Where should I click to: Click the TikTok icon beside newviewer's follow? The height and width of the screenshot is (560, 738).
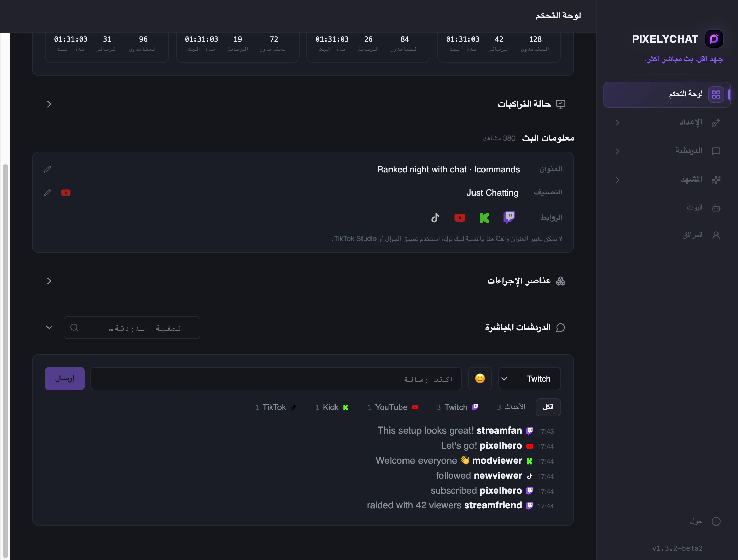530,476
